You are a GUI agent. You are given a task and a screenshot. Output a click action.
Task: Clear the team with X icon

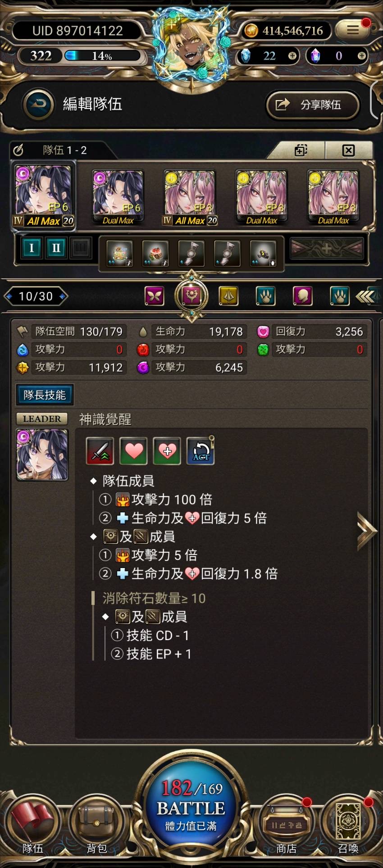[x=348, y=150]
